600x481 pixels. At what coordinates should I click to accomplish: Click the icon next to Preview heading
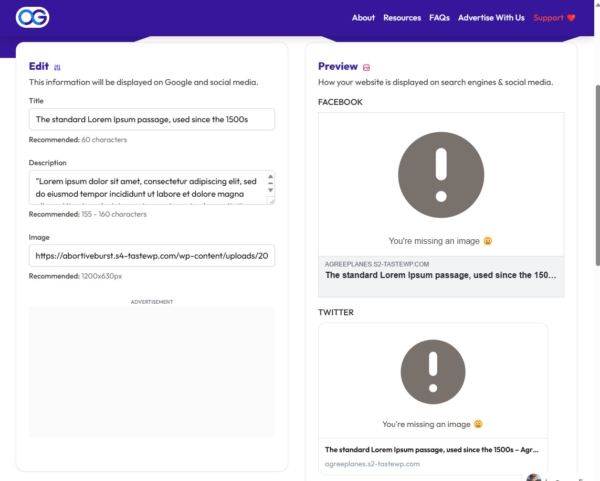click(367, 67)
